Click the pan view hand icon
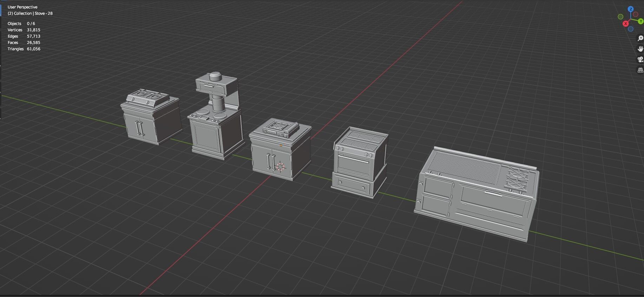644x297 pixels. [x=640, y=49]
